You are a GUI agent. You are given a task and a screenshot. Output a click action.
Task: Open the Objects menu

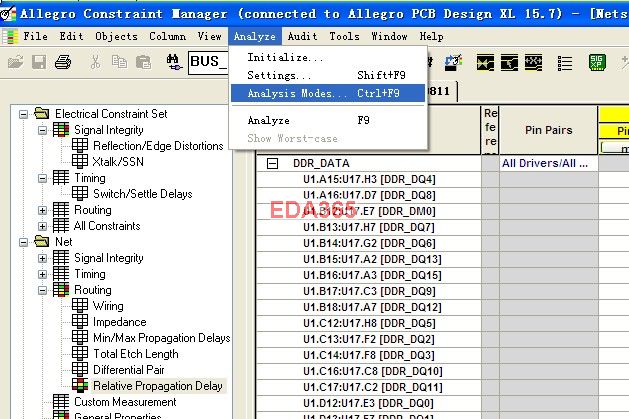(x=116, y=36)
